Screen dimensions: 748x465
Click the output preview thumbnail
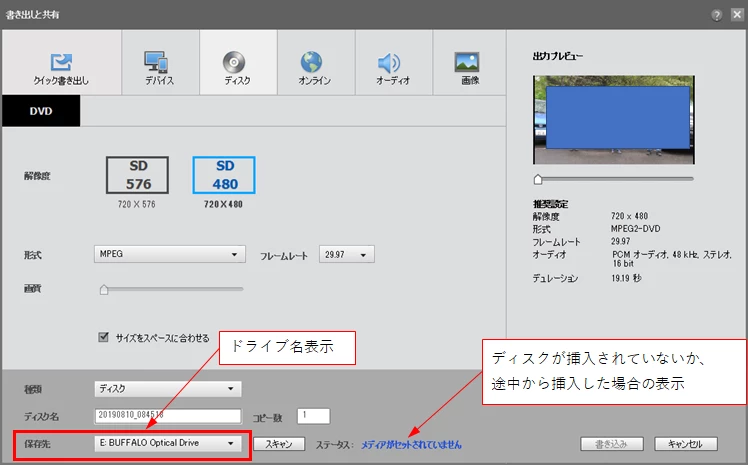tap(614, 120)
